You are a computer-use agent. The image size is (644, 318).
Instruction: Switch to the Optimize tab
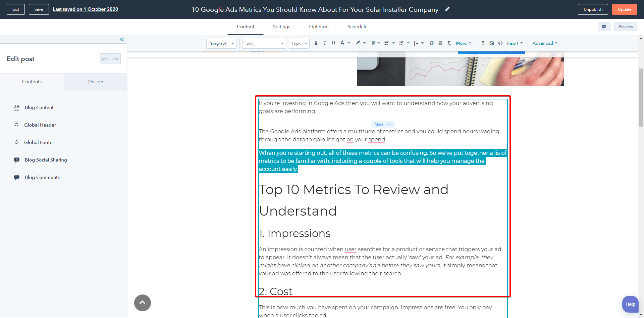[319, 27]
